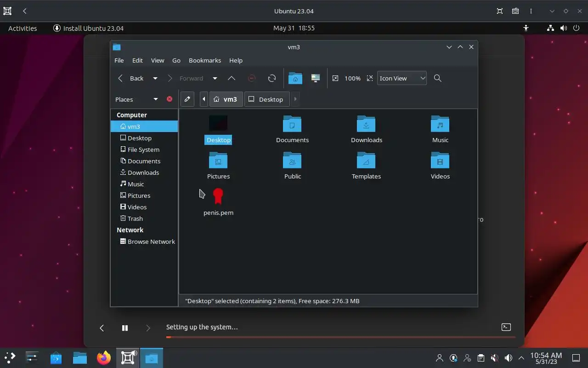Click the search magnifier icon

(x=438, y=78)
